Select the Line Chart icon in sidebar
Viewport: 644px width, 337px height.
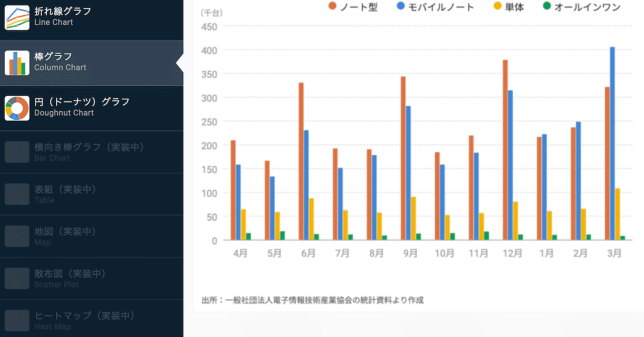[17, 16]
